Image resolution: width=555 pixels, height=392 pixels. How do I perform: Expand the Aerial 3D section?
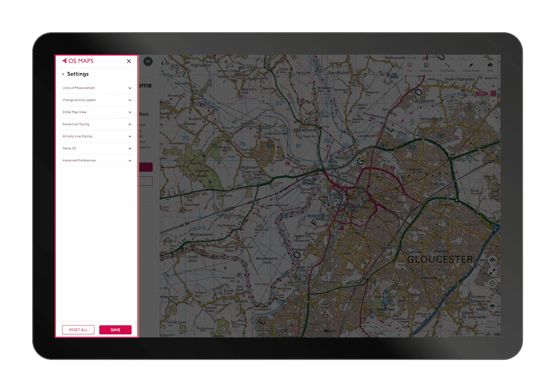pos(97,148)
